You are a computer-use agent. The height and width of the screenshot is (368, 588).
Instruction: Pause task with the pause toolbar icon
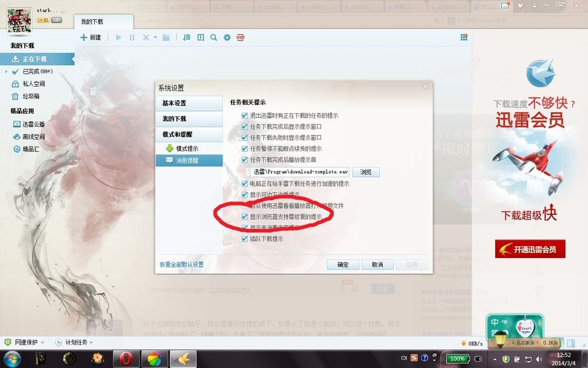(132, 38)
